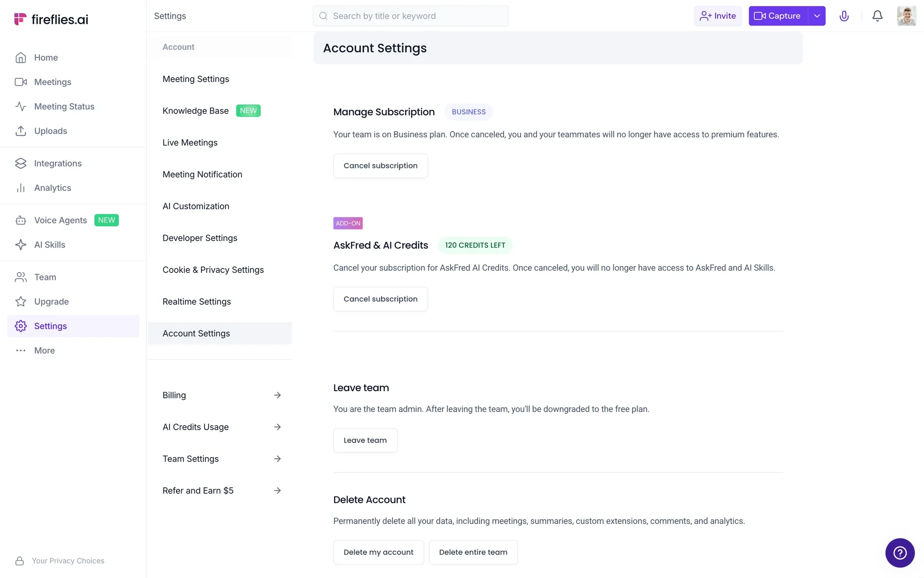This screenshot has height=578, width=924.
Task: Click the Delete Account heading
Action: (x=369, y=499)
